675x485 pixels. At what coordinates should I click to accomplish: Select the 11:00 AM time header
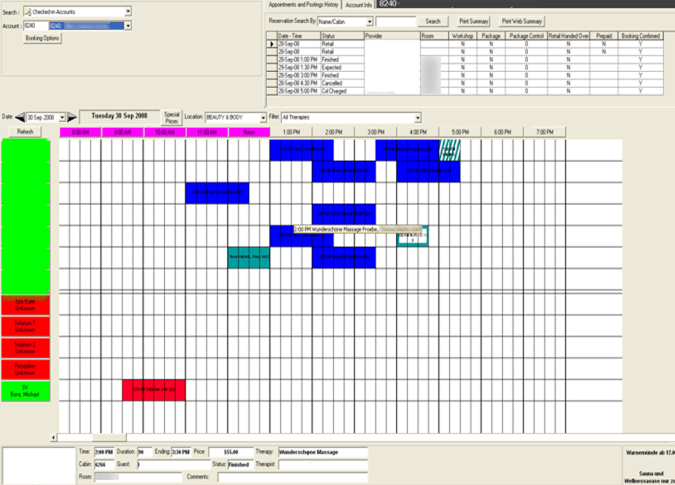pos(207,132)
